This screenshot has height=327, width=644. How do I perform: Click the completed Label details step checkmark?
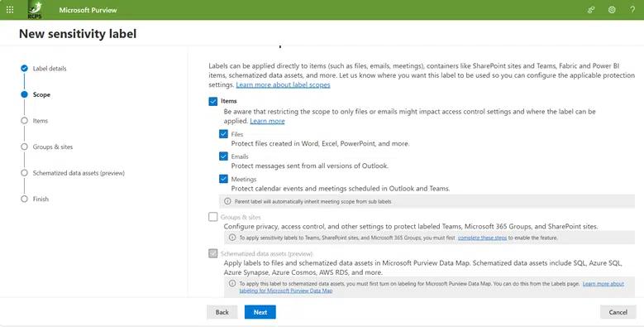24,68
